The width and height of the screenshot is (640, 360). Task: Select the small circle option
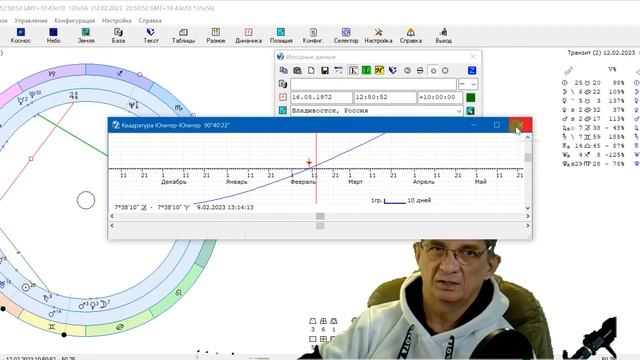click(433, 71)
